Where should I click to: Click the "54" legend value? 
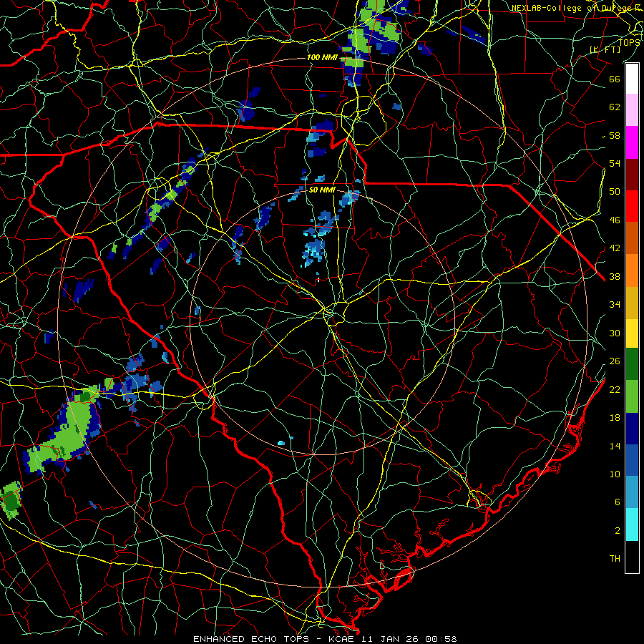click(x=615, y=163)
